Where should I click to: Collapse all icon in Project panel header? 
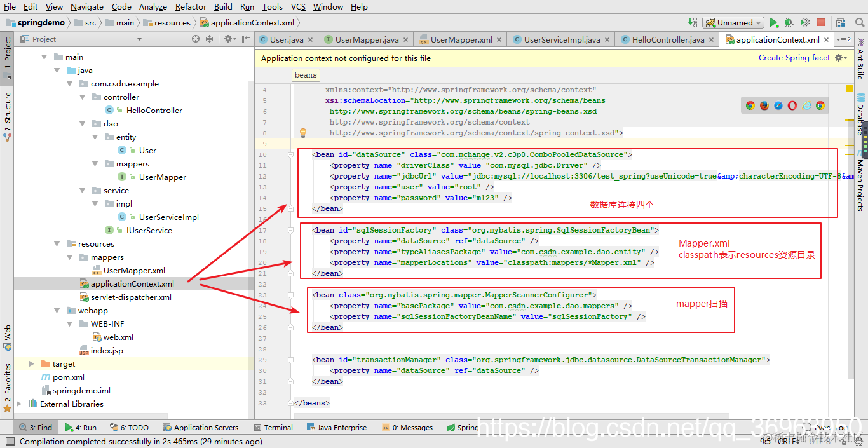210,39
